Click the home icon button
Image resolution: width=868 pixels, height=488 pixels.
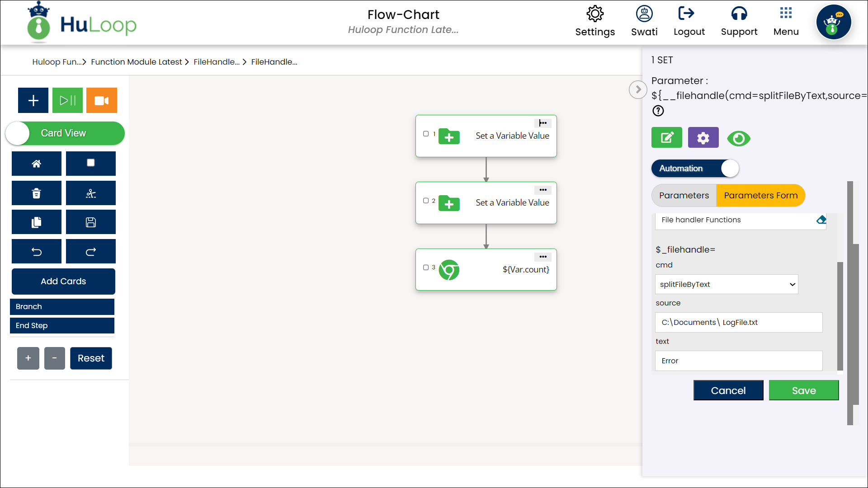(x=37, y=164)
